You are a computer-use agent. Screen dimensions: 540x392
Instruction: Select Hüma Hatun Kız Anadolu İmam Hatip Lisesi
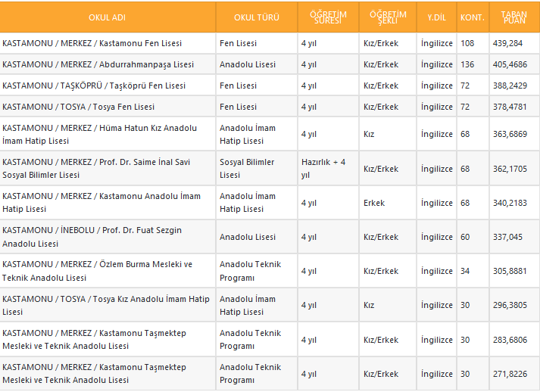pyautogui.click(x=99, y=134)
